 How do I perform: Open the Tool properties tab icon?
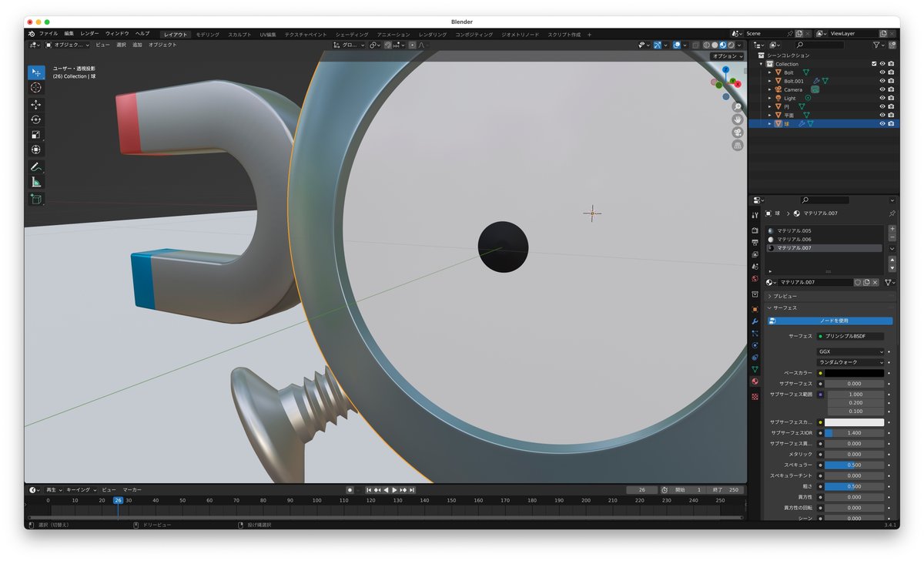(x=755, y=215)
